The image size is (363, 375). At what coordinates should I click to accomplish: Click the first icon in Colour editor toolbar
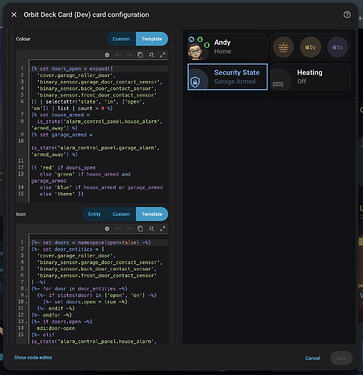click(x=107, y=55)
